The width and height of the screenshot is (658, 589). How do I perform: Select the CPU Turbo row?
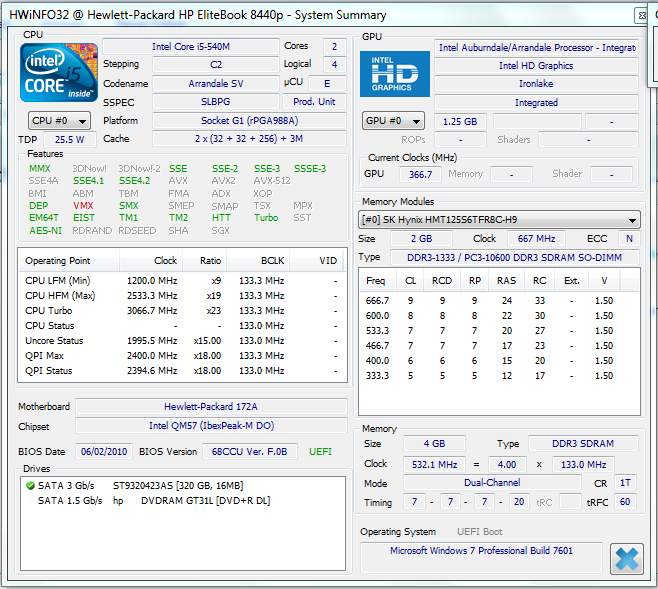coord(181,311)
